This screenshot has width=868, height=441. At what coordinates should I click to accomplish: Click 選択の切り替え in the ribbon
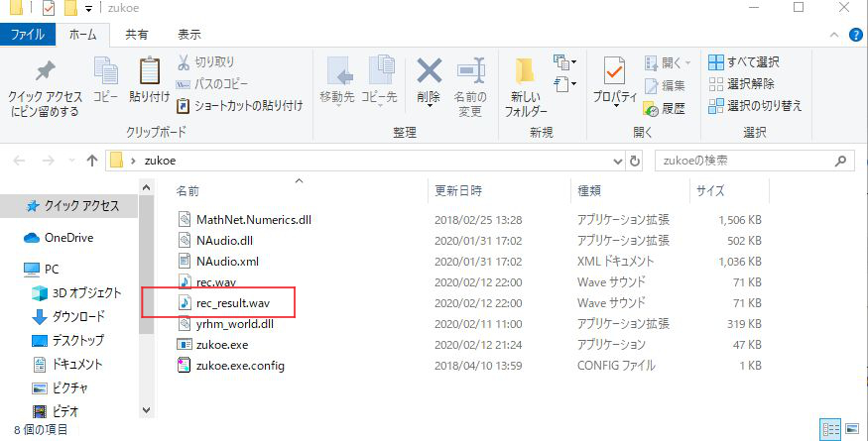754,106
